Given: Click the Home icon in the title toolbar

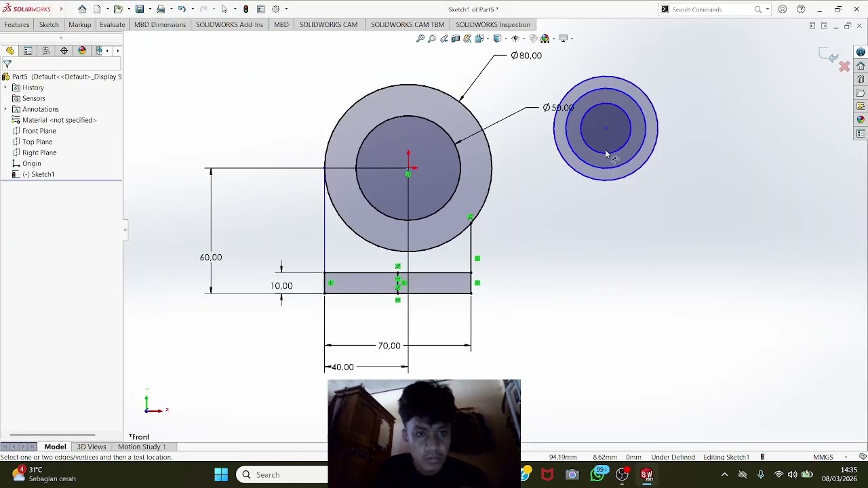Looking at the screenshot, I should pyautogui.click(x=82, y=9).
